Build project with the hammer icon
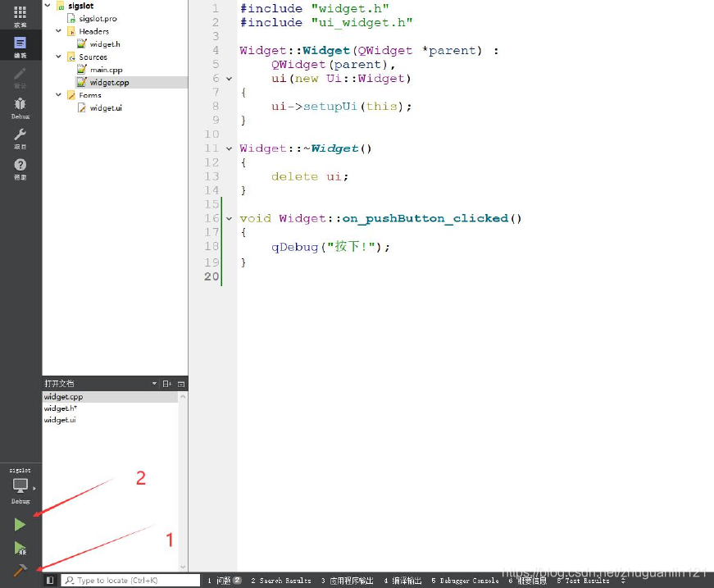The height and width of the screenshot is (588, 714). (x=20, y=570)
